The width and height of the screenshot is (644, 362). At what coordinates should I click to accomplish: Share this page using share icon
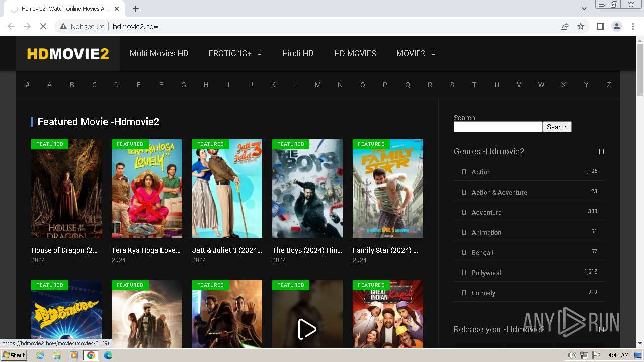coord(565,26)
